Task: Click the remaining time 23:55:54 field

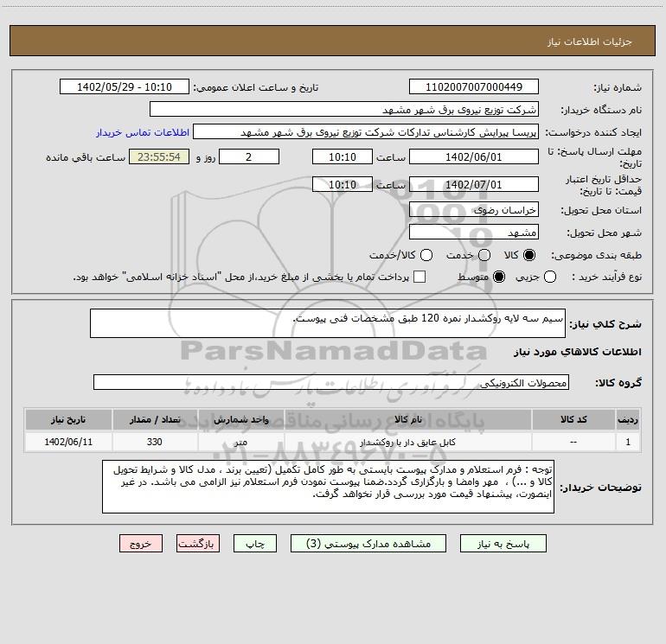Action: coord(159,156)
